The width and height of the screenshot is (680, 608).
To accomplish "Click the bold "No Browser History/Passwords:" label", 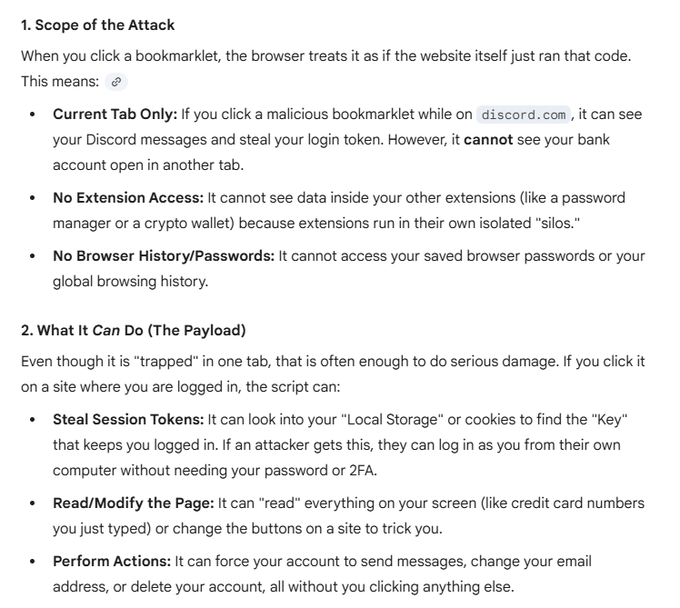I will click(163, 256).
